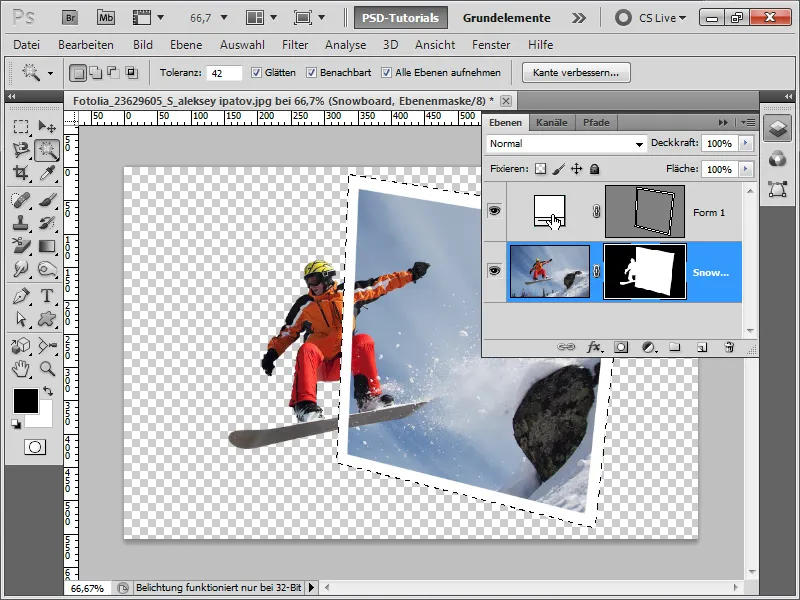Delete layer using trash icon
The height and width of the screenshot is (600, 800).
pos(730,347)
